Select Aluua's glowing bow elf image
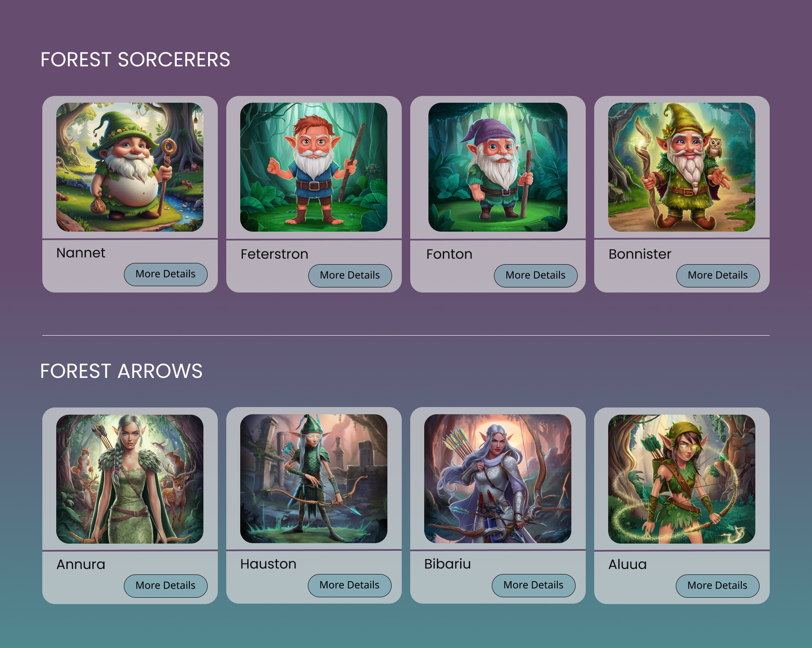 click(682, 479)
